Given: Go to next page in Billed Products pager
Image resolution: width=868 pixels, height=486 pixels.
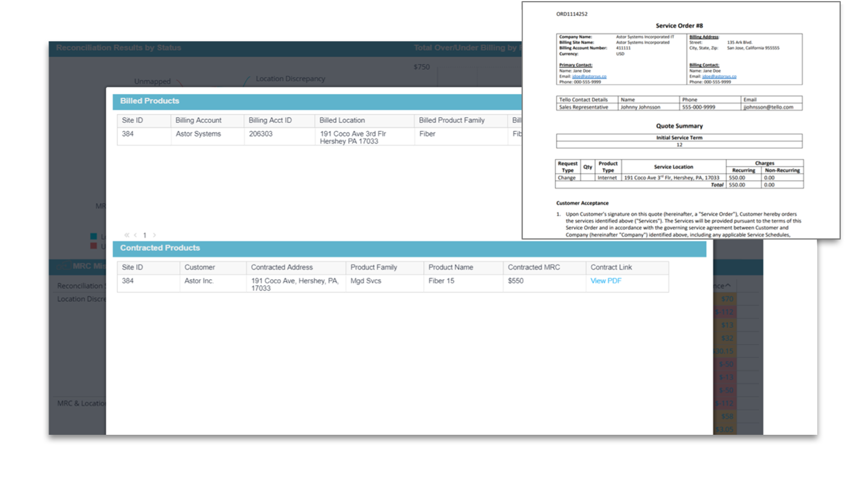Looking at the screenshot, I should (x=154, y=235).
